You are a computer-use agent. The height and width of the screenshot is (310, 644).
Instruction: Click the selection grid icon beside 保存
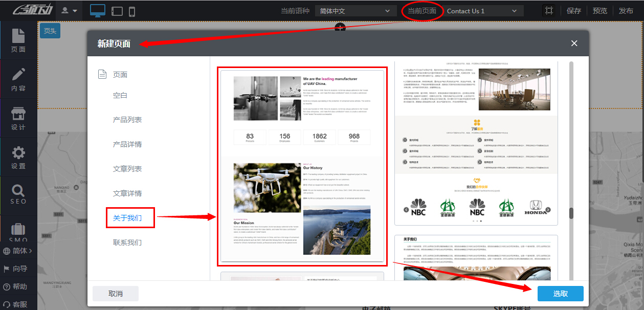click(x=549, y=11)
